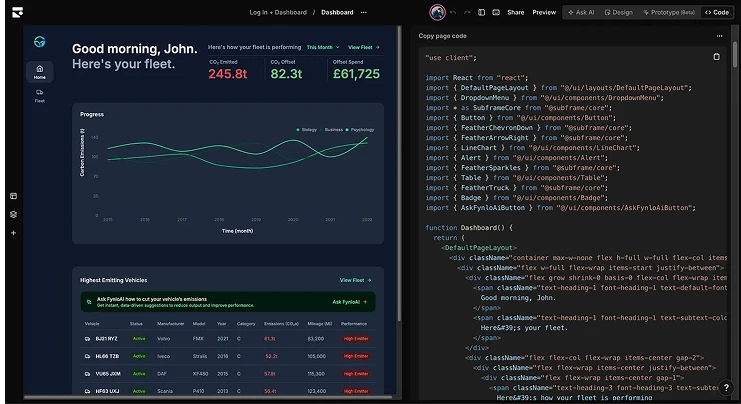Switch to the Design tab
741x404 pixels.
pyautogui.click(x=619, y=12)
